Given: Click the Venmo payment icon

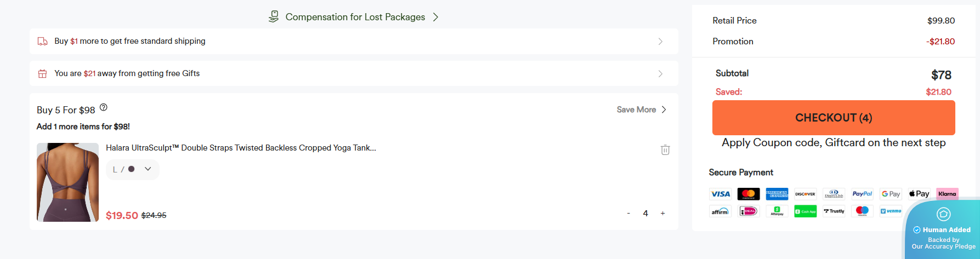Looking at the screenshot, I should [891, 211].
